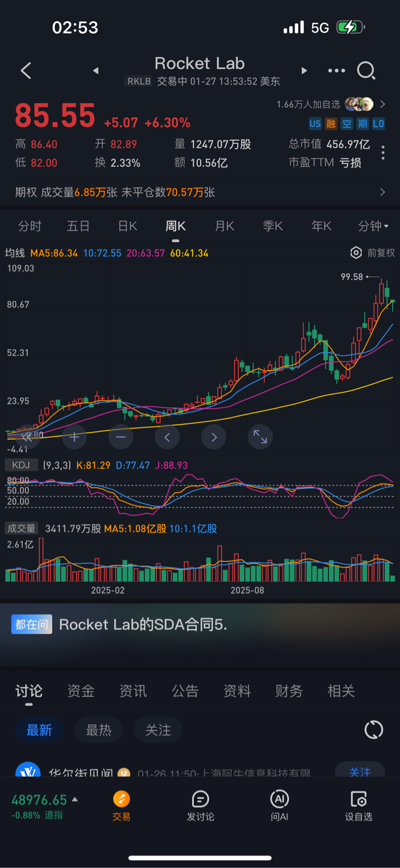Select the 关注 following filter chip
The height and width of the screenshot is (868, 400).
(158, 730)
